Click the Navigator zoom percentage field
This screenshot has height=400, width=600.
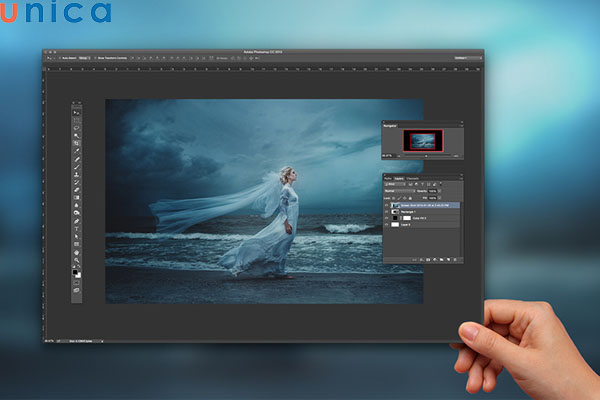(x=387, y=156)
